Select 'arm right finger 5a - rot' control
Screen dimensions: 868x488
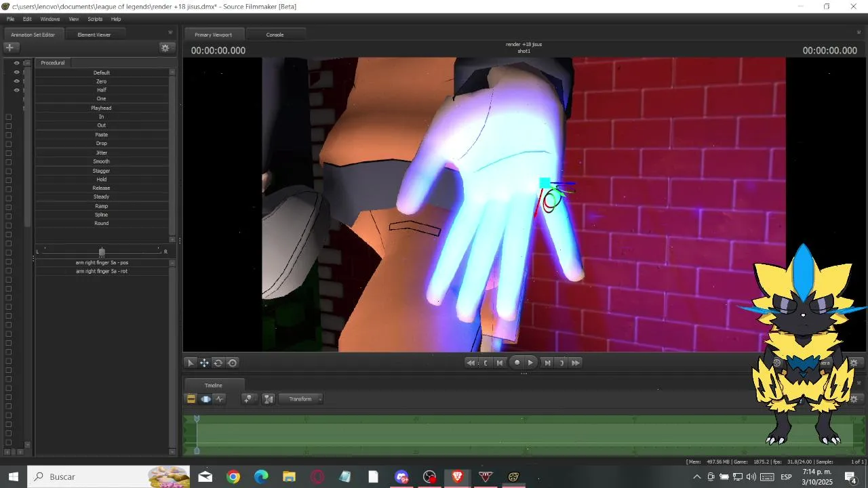[x=102, y=271]
